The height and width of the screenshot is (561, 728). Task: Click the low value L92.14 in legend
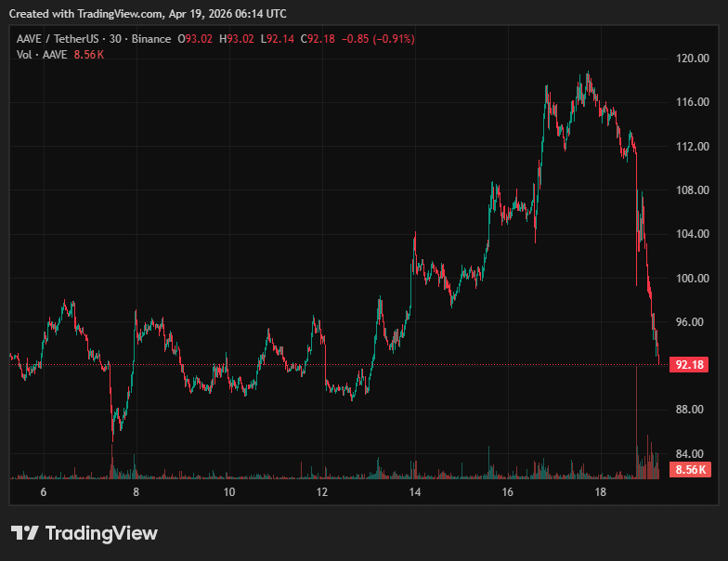coord(278,39)
